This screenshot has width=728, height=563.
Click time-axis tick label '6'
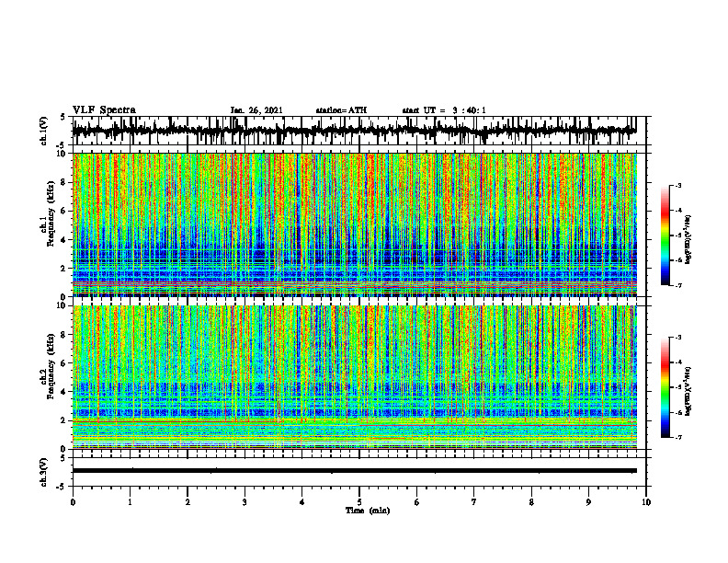(417, 502)
